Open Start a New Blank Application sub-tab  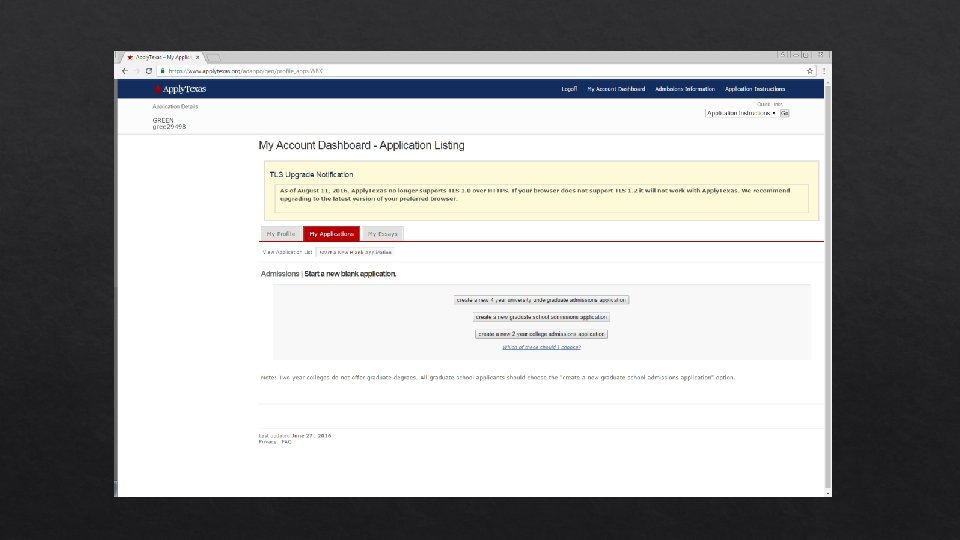coord(355,252)
